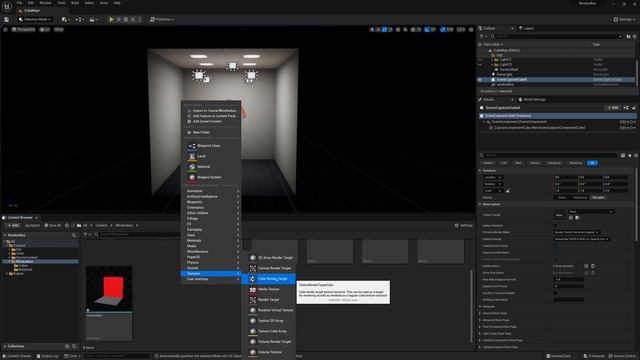Click the Content Browser search field
This screenshot has width=640, height=360.
point(139,235)
